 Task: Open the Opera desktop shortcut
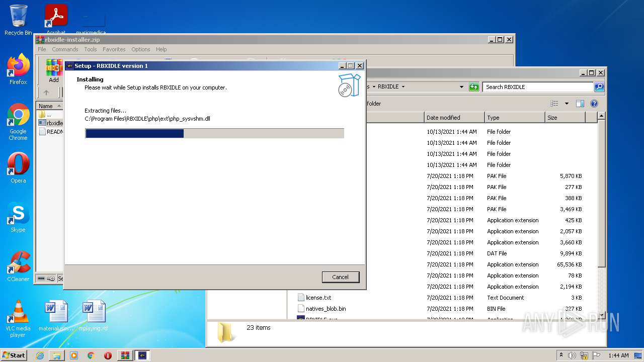[x=18, y=168]
